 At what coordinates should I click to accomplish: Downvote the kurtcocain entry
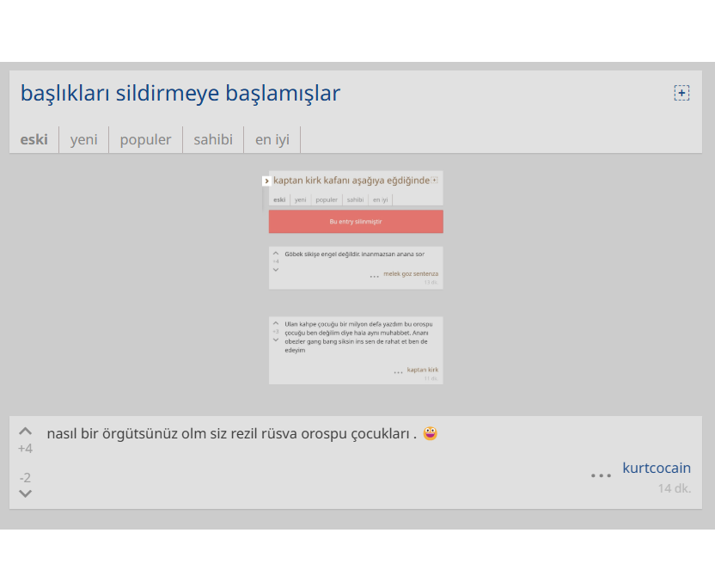click(x=26, y=493)
